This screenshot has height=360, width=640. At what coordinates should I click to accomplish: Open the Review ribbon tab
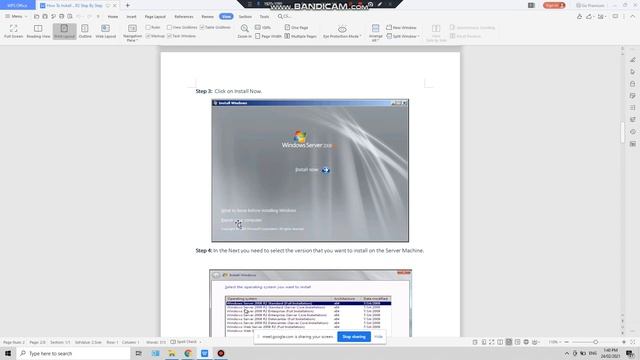(x=207, y=17)
